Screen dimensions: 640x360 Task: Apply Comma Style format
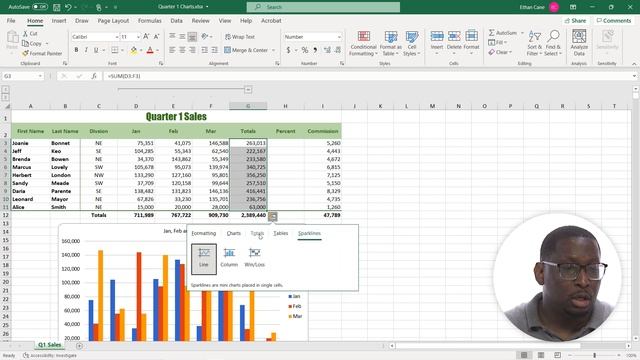pyautogui.click(x=315, y=50)
